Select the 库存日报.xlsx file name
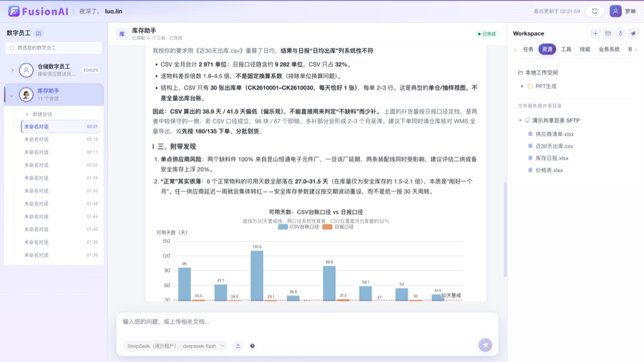This screenshot has height=362, width=644. coord(552,158)
